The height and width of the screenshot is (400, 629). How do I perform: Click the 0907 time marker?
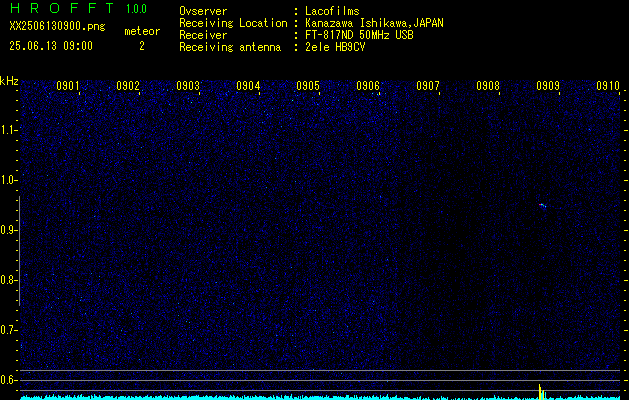click(428, 86)
